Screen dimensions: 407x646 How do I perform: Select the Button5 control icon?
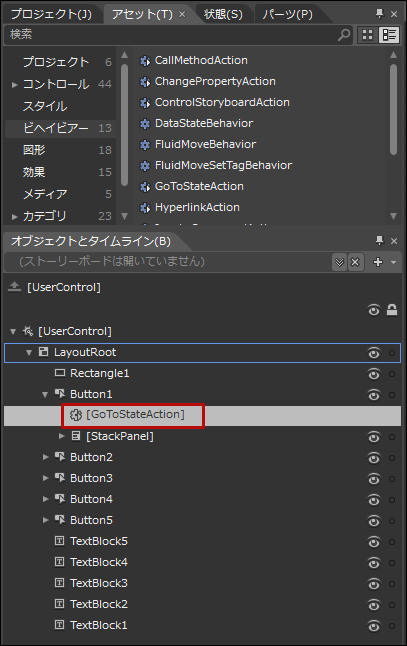coord(60,520)
